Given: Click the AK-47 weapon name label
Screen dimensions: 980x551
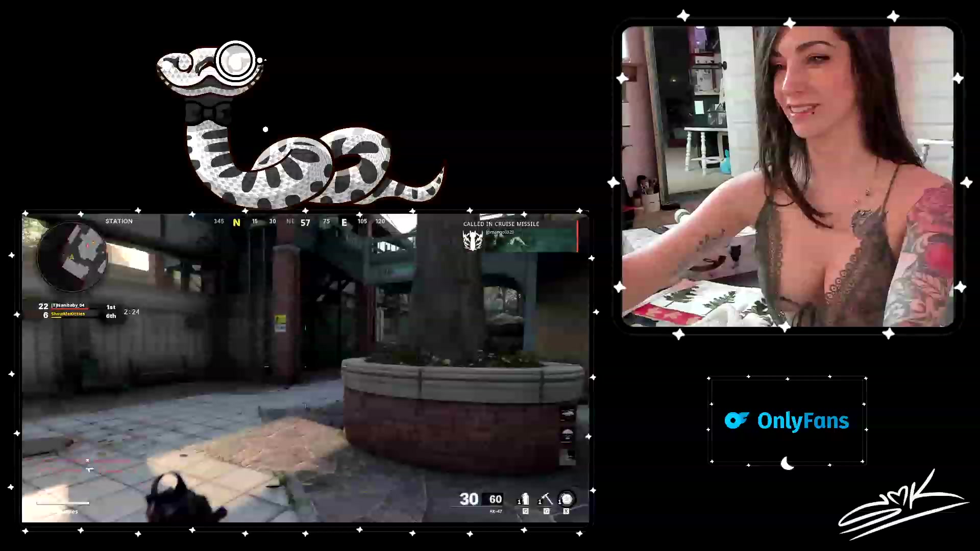Looking at the screenshot, I should [x=496, y=511].
